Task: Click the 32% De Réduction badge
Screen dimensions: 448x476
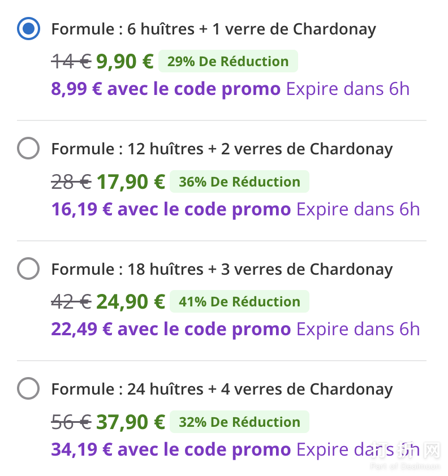Action: click(239, 422)
